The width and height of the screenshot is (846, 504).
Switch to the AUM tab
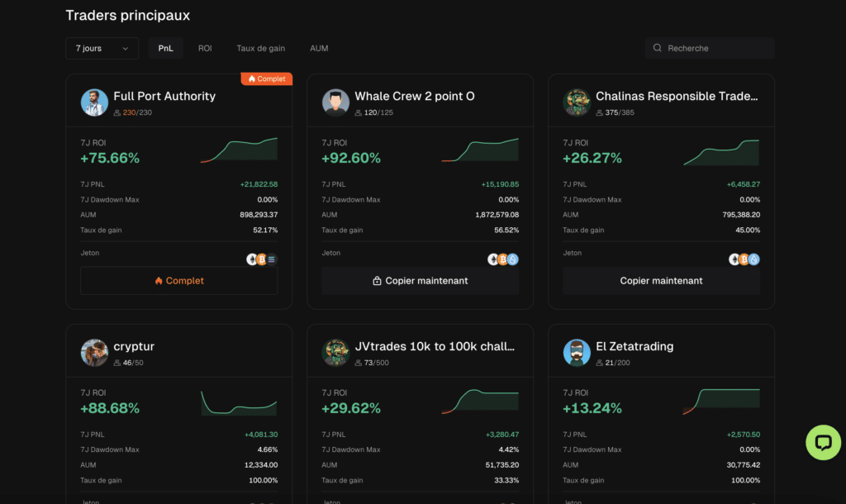coord(319,48)
